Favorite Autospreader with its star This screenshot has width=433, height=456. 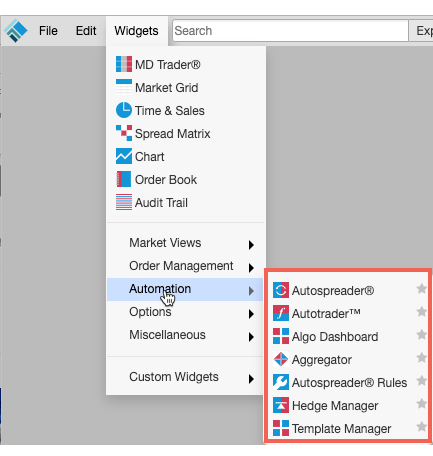pos(422,289)
